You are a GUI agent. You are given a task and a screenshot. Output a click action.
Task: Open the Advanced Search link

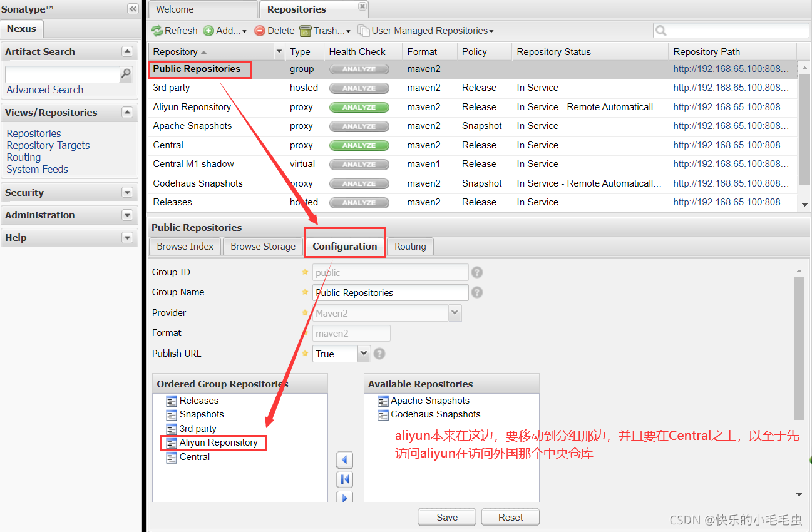coord(45,90)
